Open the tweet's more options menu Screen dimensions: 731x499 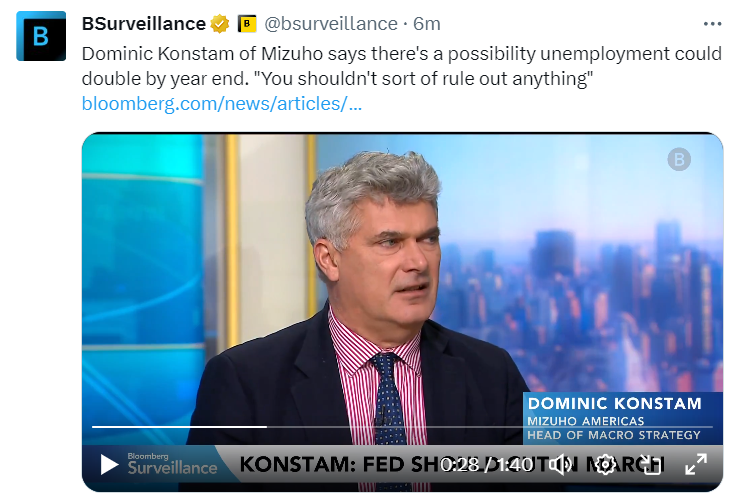(x=711, y=23)
